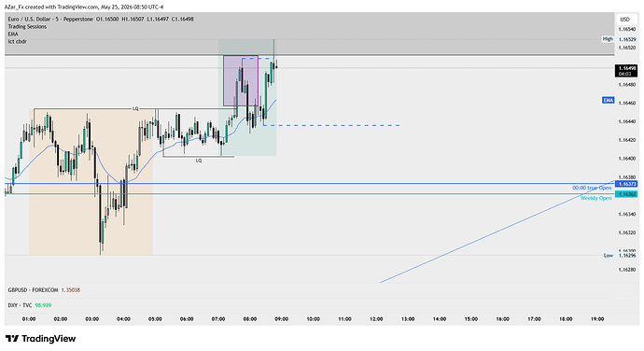This screenshot has height=351, width=644.
Task: Click the 1.16440 price scale value
Action: tap(627, 121)
